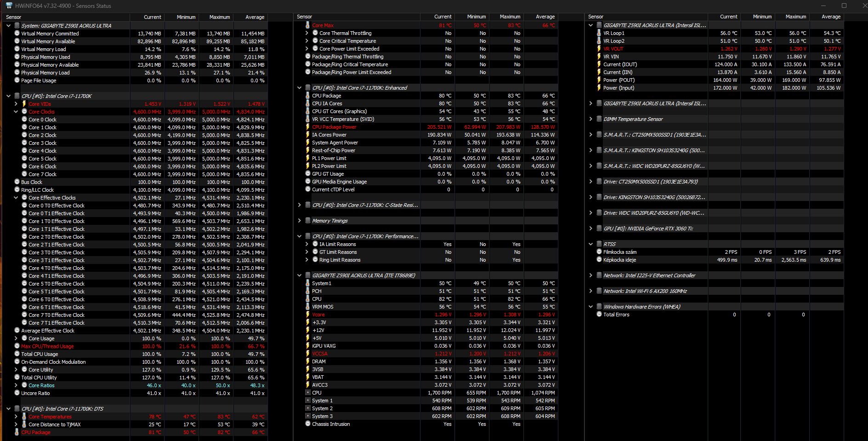Click the Average column header in right panel
868x441 pixels.
pos(827,17)
